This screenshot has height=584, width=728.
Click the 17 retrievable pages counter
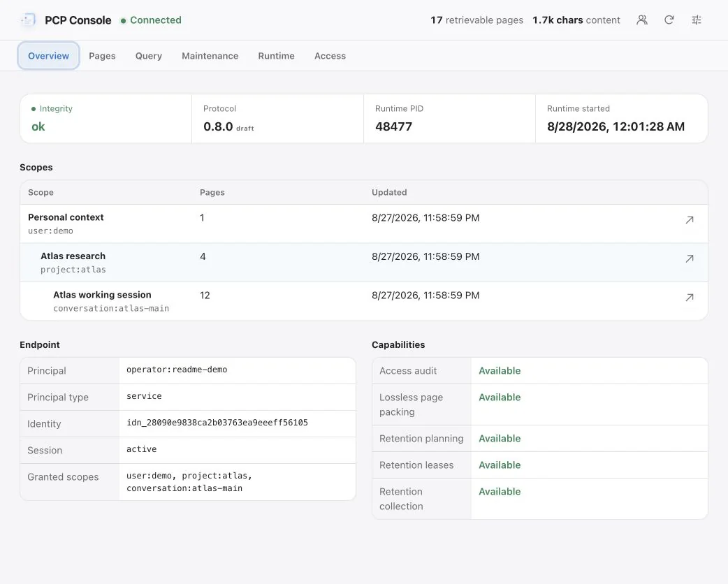point(476,20)
